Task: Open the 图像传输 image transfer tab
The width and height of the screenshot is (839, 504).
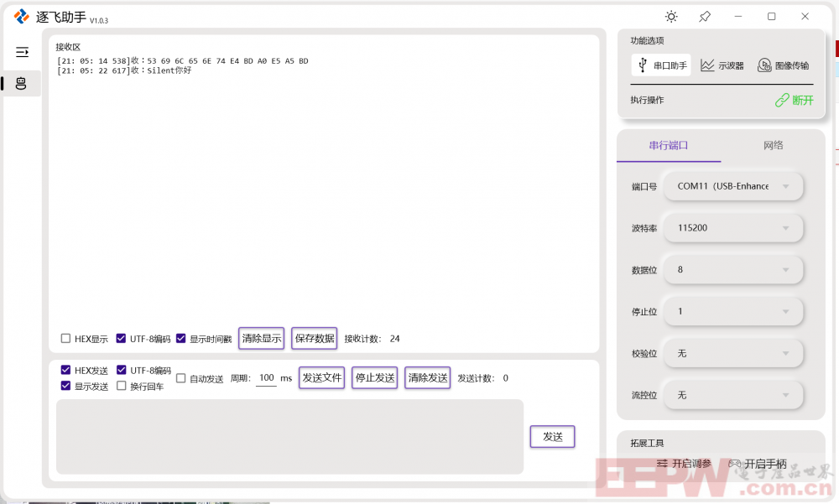Action: (784, 65)
